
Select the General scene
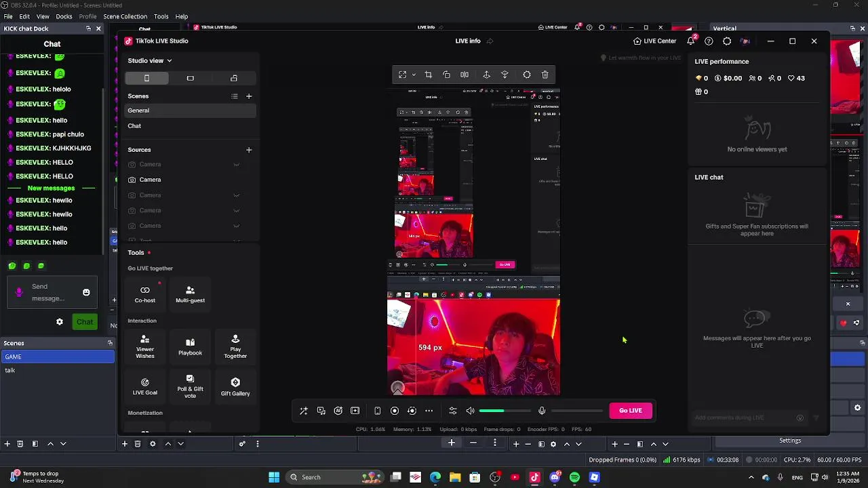pyautogui.click(x=190, y=110)
